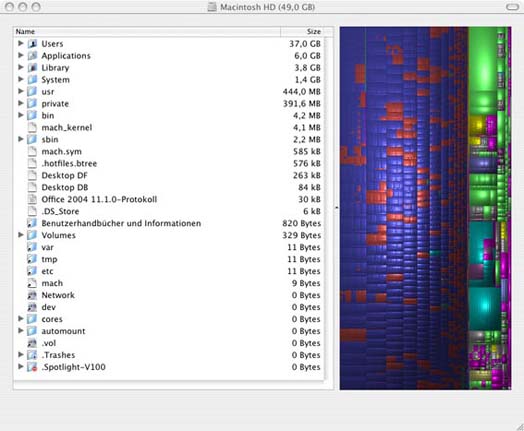Screen dimensions: 524x431
Task: Click the var alias folder icon
Action: (x=32, y=247)
